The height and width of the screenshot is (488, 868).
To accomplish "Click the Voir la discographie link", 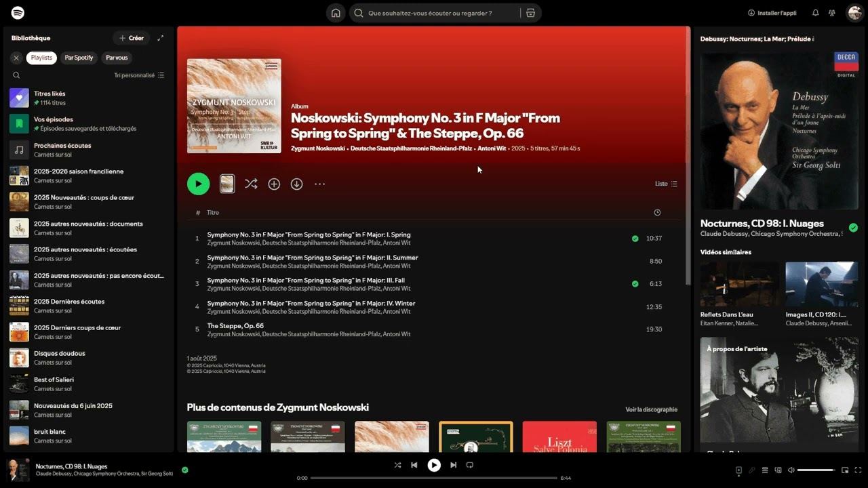I will click(x=651, y=409).
